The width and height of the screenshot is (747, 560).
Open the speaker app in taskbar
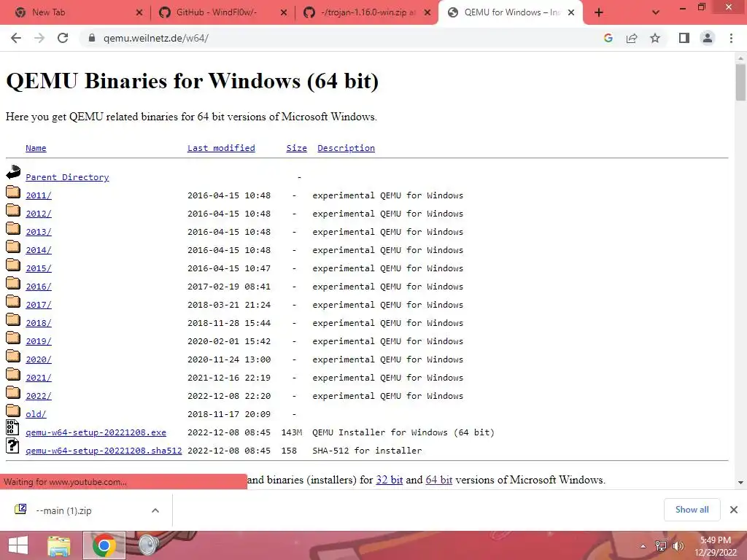click(x=149, y=545)
